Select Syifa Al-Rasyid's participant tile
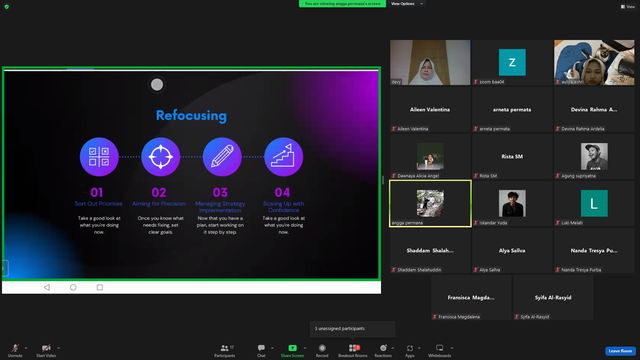The width and height of the screenshot is (640, 360). pos(553,297)
